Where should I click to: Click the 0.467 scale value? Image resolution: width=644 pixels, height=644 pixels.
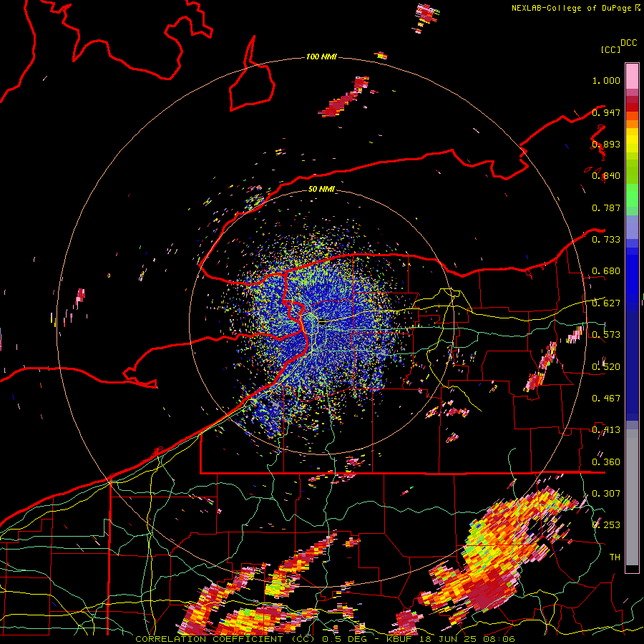(606, 399)
